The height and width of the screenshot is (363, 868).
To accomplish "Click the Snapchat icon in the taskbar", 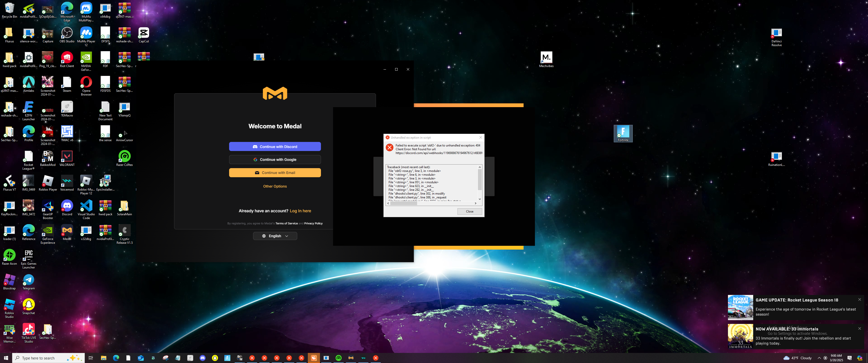I will coord(215,358).
